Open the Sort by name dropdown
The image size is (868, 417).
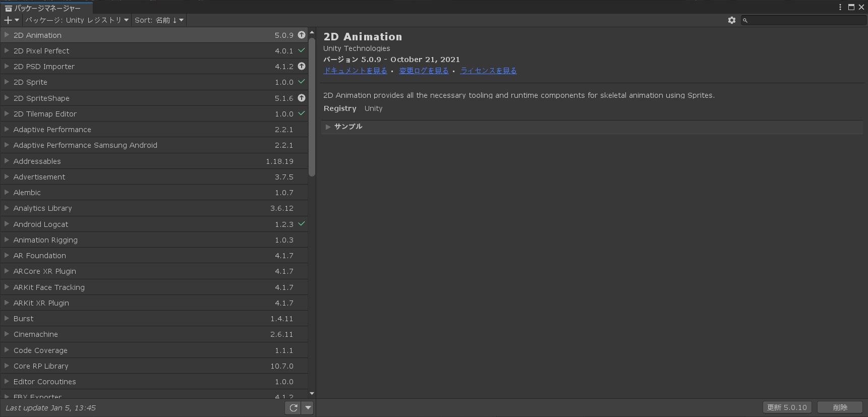(159, 20)
